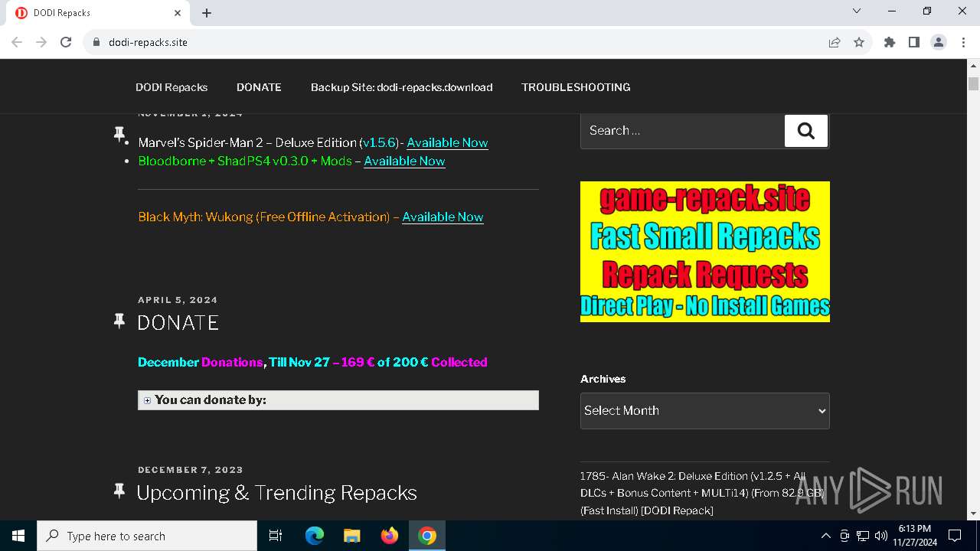Reload the page with refresh icon

tap(66, 42)
